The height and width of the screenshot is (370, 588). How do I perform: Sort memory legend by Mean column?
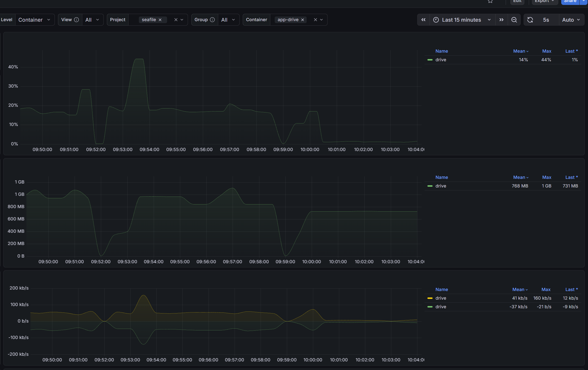[x=519, y=177]
